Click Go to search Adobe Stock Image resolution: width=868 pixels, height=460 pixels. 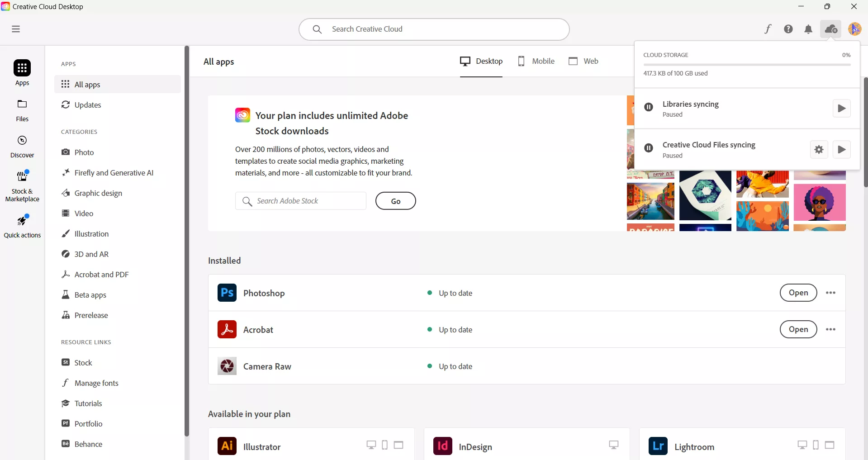[395, 201]
